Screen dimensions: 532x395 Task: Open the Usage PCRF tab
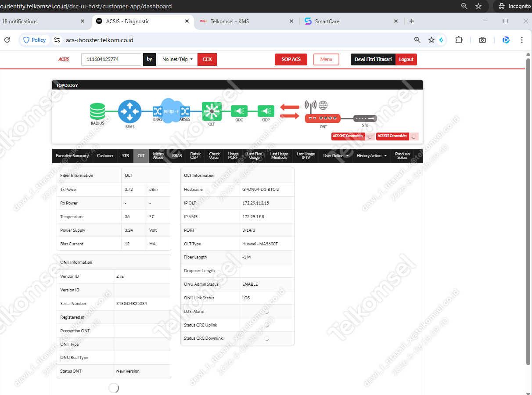233,156
